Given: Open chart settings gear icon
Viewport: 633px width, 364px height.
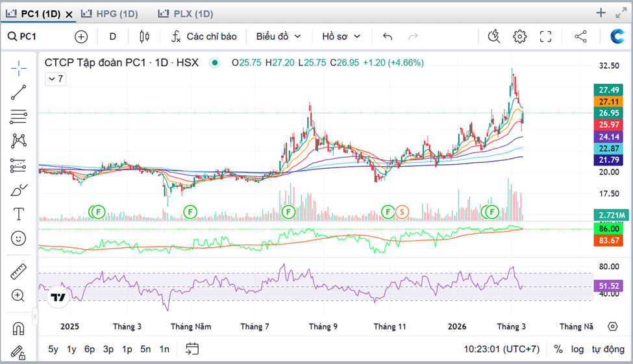Looking at the screenshot, I should [519, 36].
